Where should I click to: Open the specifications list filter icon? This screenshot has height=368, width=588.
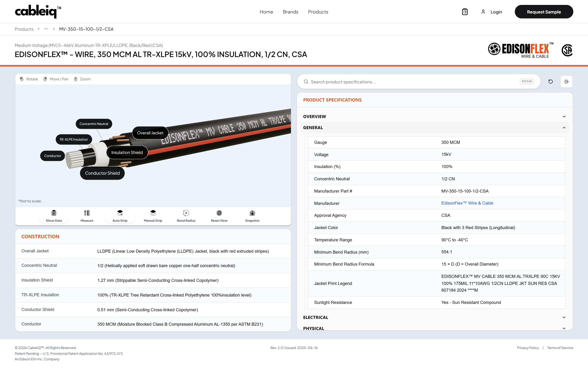[566, 82]
